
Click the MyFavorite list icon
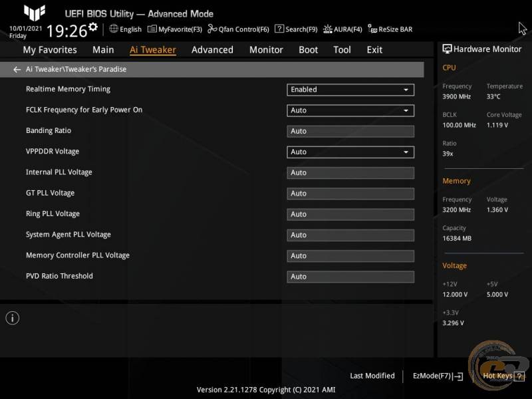point(152,29)
